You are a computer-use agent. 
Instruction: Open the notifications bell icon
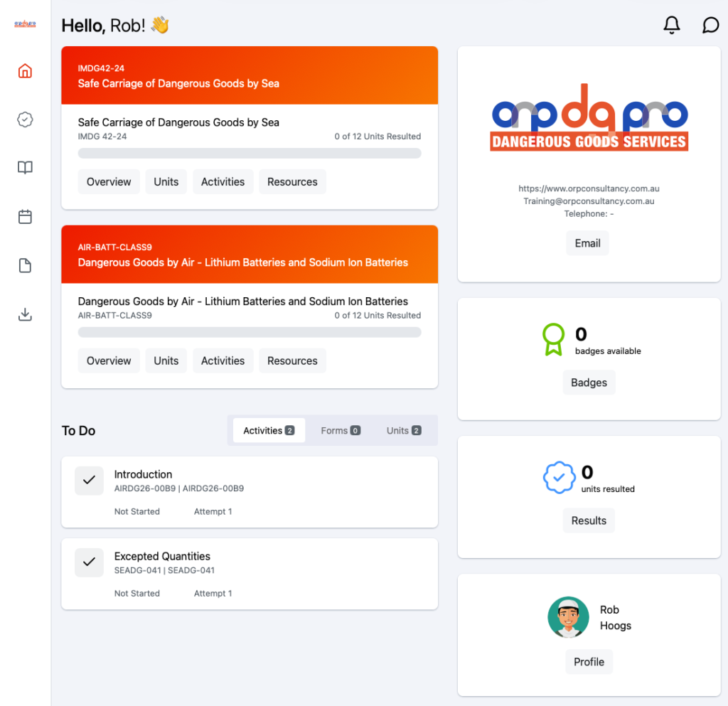[x=671, y=25]
